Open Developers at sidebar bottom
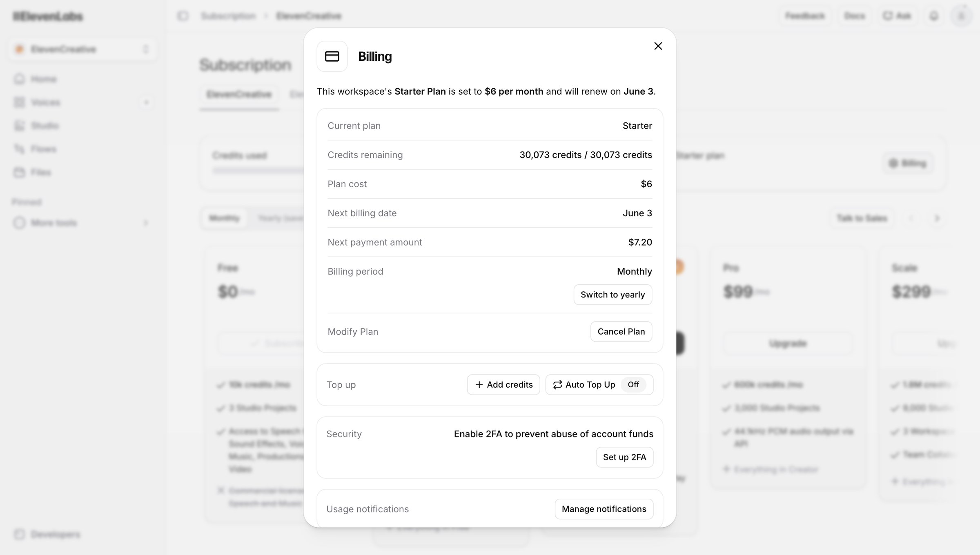Image resolution: width=980 pixels, height=555 pixels. click(x=55, y=534)
